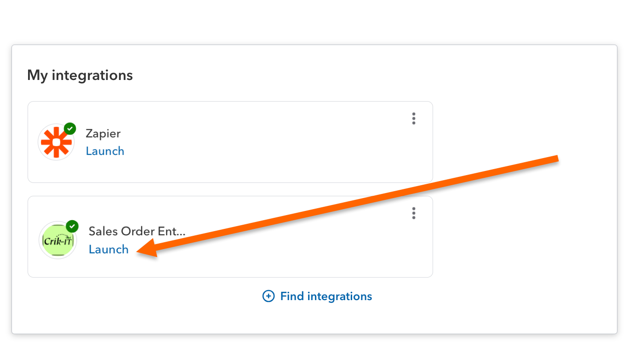Image resolution: width=628 pixels, height=364 pixels.
Task: Click the My integrations heading
Action: [x=80, y=75]
